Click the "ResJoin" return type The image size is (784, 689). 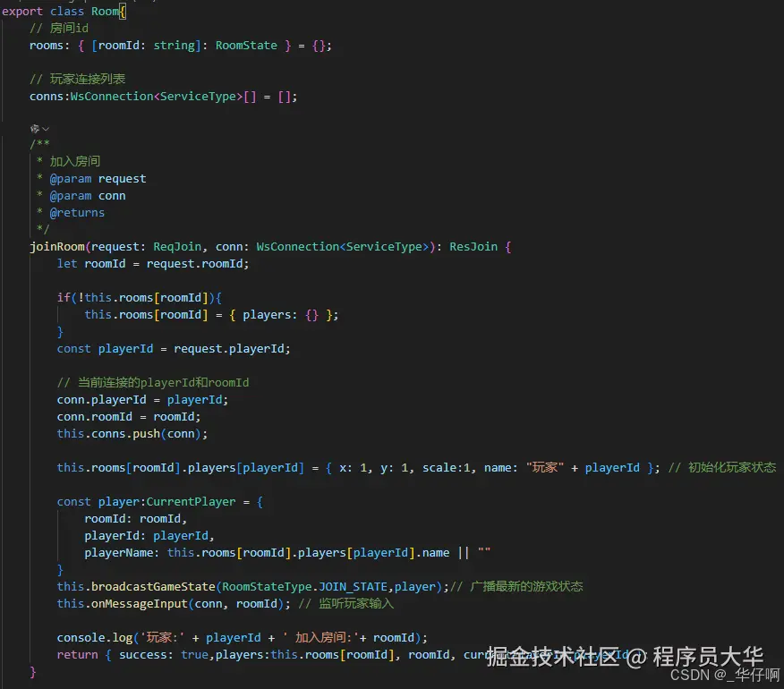pos(473,246)
